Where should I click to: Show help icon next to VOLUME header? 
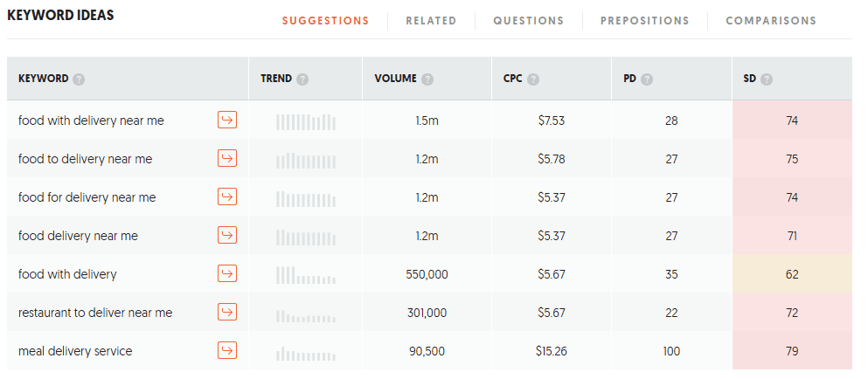pyautogui.click(x=427, y=79)
